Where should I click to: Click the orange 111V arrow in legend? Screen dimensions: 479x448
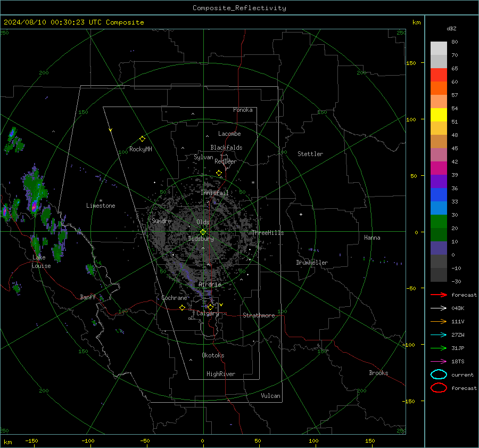coord(439,321)
